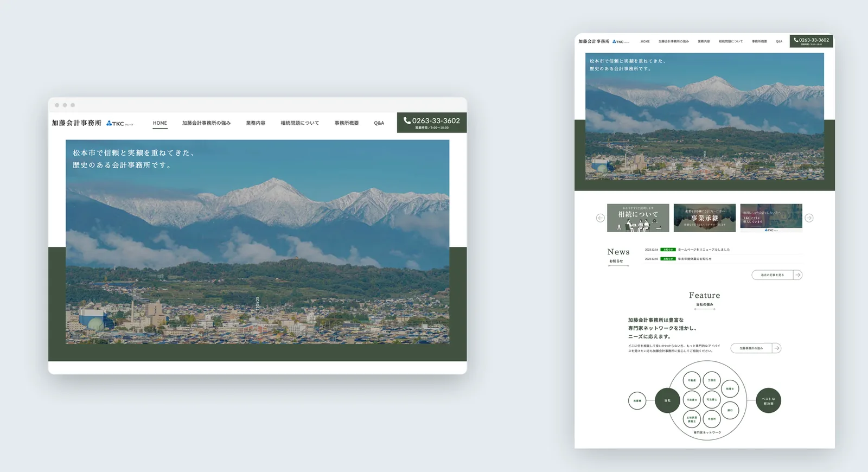Open 加藤会計事務所の強み in the browser-window mockup navigation
The image size is (868, 472).
pyautogui.click(x=206, y=123)
